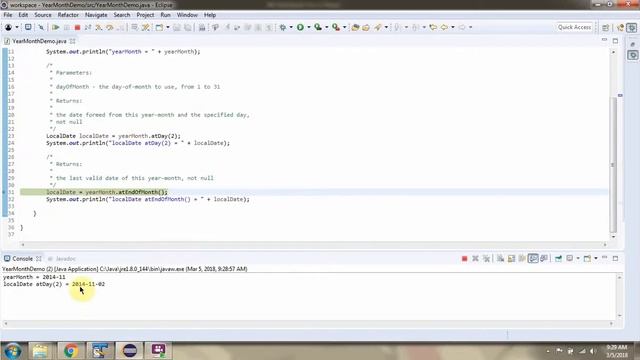
Task: Open the Search menu
Action: tap(122, 15)
